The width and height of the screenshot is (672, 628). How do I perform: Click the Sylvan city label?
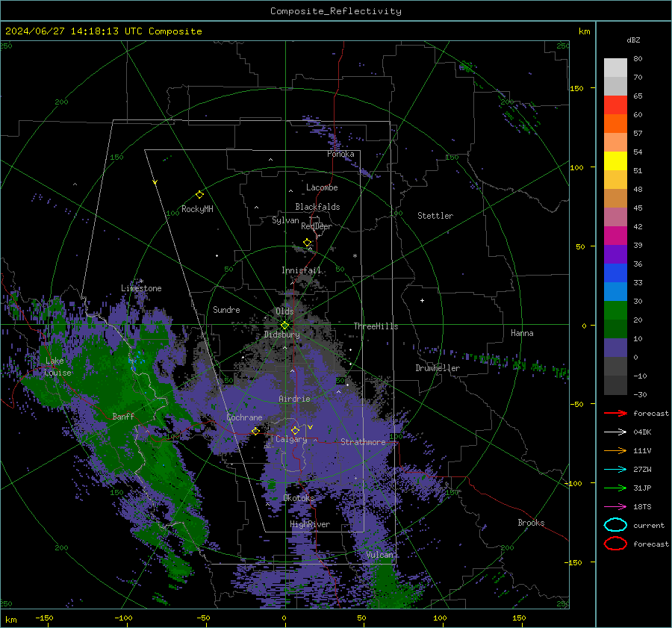[285, 220]
